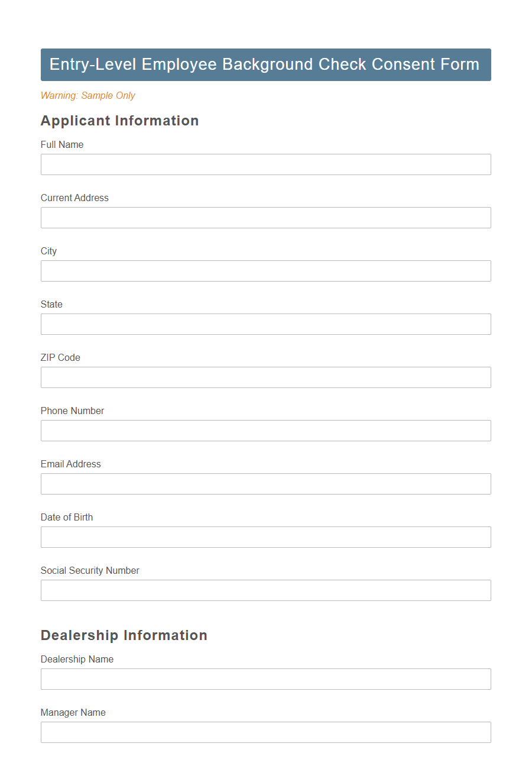Click the Dealership Information section heading
Image resolution: width=532 pixels, height=769 pixels.
pyautogui.click(x=124, y=635)
